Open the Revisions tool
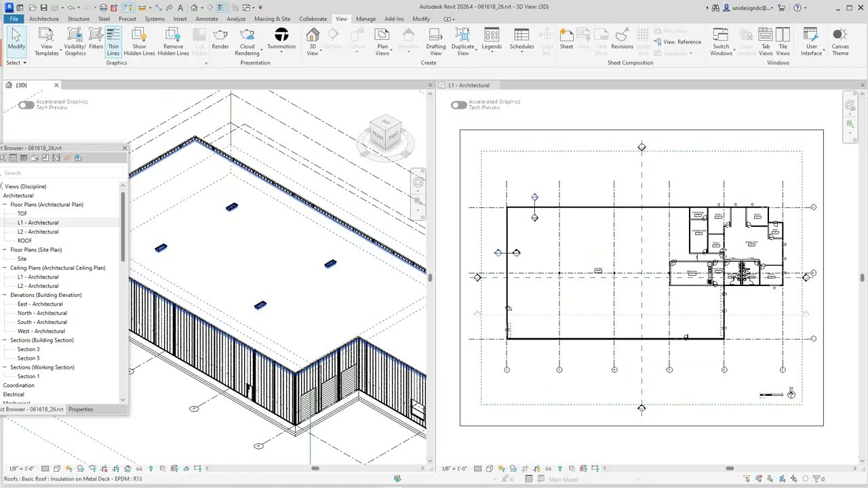This screenshot has height=488, width=868. click(x=622, y=39)
